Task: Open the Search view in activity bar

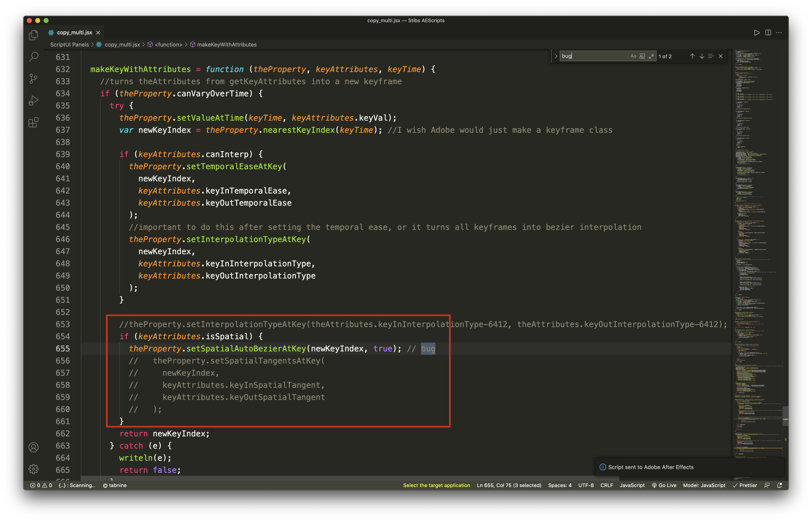Action: pos(33,57)
